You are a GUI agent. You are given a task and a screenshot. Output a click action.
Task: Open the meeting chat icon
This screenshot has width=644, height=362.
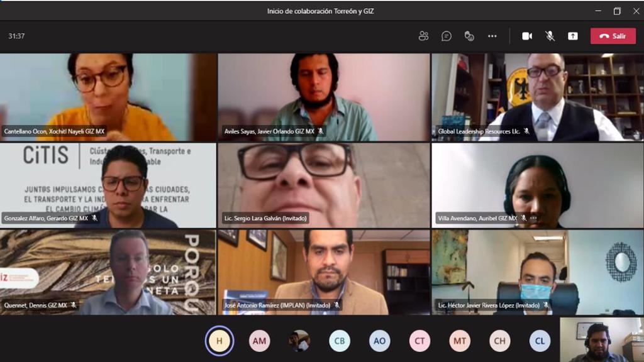[x=447, y=36]
